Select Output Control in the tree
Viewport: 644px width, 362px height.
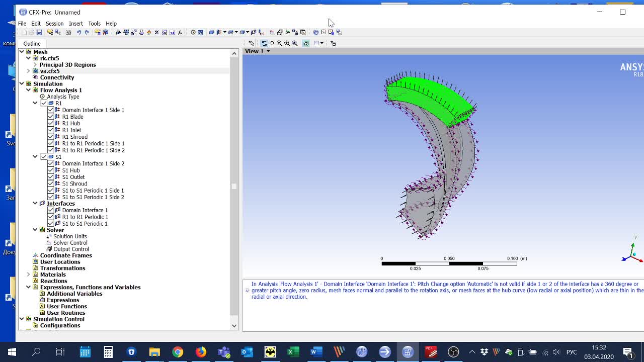point(71,249)
